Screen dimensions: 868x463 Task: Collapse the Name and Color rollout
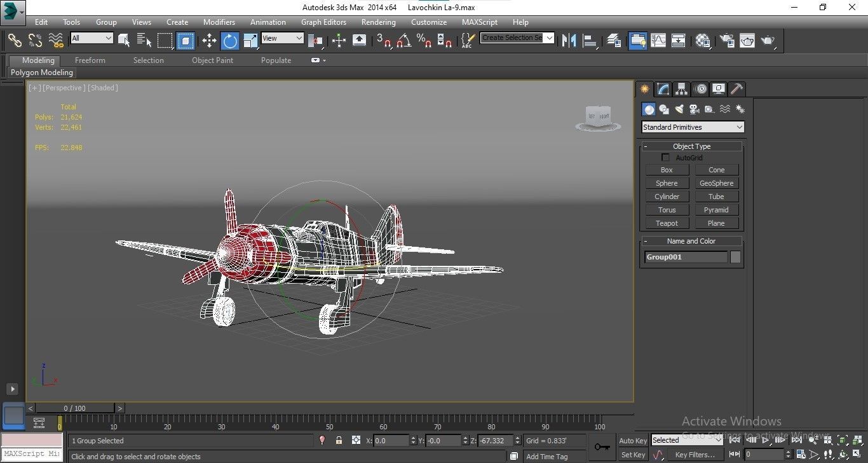tap(691, 241)
